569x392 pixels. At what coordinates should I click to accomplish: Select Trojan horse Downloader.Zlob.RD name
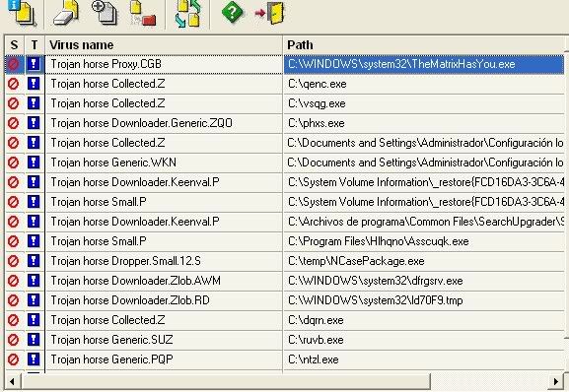click(130, 300)
